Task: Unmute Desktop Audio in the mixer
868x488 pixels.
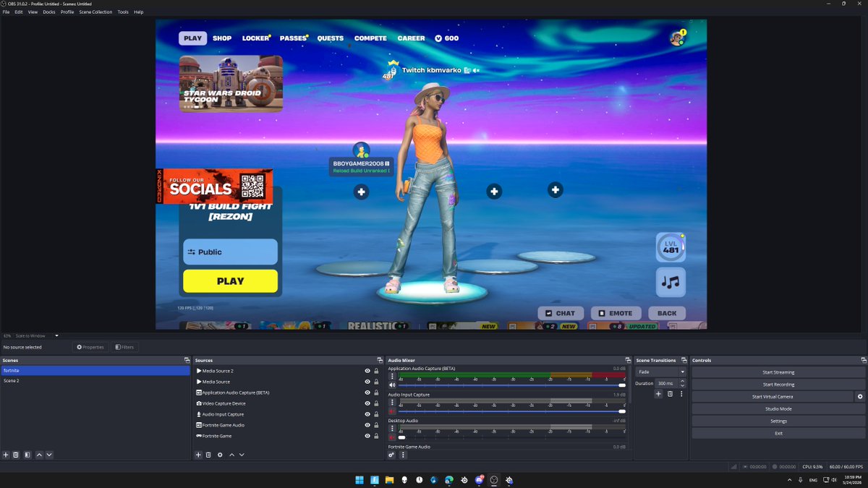Action: pos(392,437)
